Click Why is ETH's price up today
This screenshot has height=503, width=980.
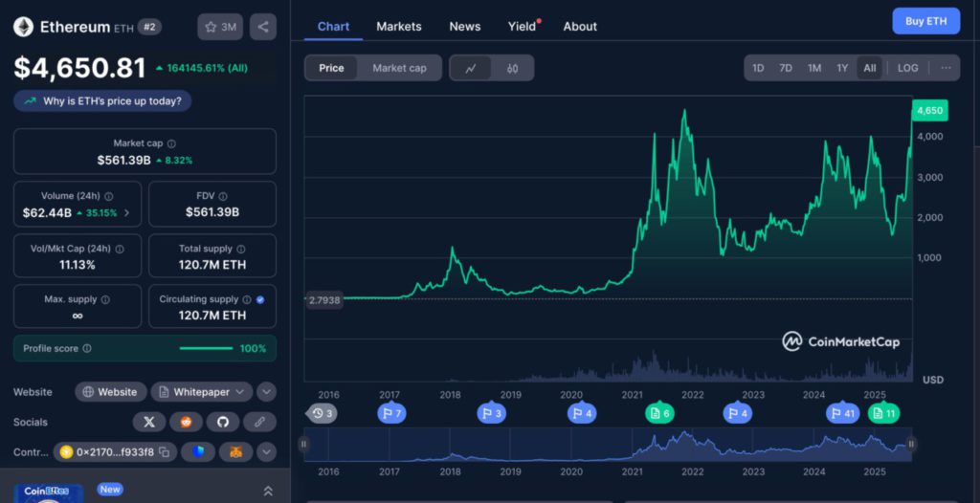pyautogui.click(x=102, y=100)
